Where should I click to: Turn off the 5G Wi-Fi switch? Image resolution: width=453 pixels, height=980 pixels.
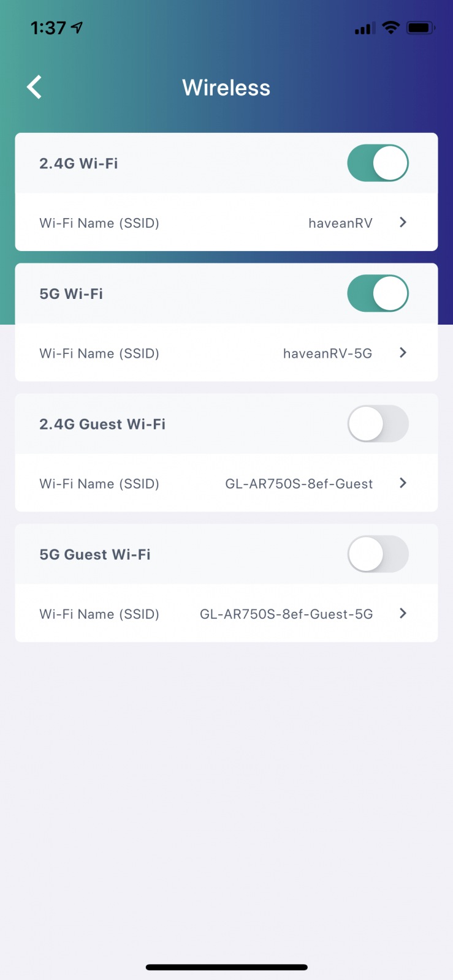pyautogui.click(x=378, y=293)
